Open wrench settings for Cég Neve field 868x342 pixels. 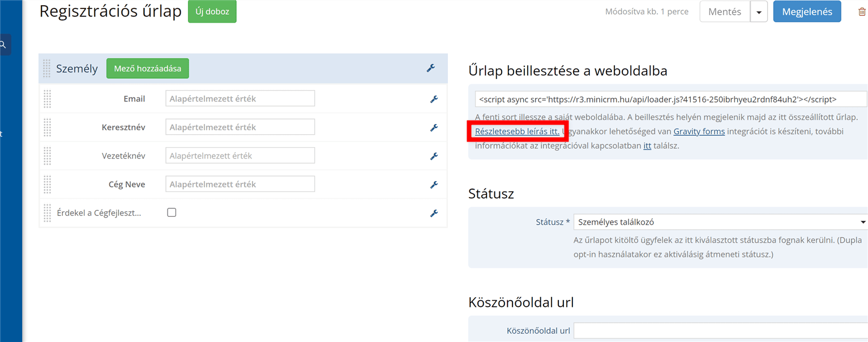[x=434, y=185]
